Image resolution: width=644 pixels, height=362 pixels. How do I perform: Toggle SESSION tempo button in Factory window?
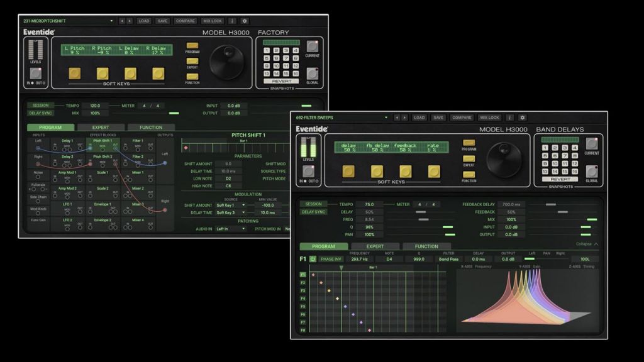click(40, 106)
